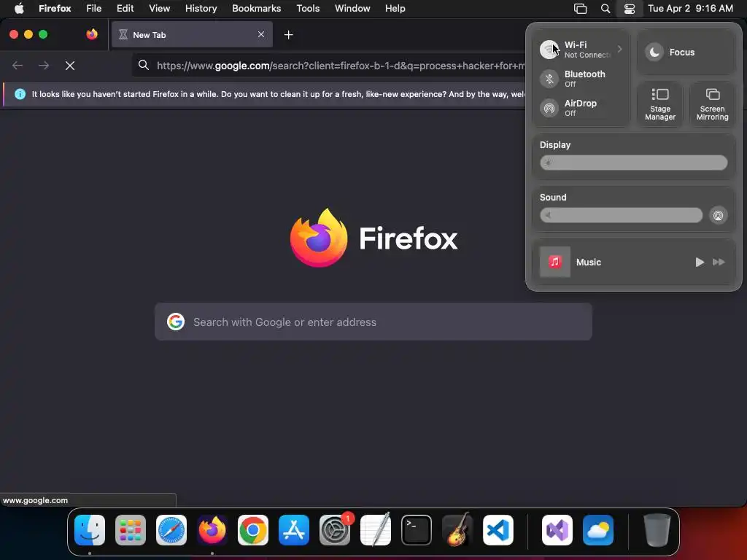The image size is (747, 560).
Task: Play music in the Music widget
Action: pos(700,262)
